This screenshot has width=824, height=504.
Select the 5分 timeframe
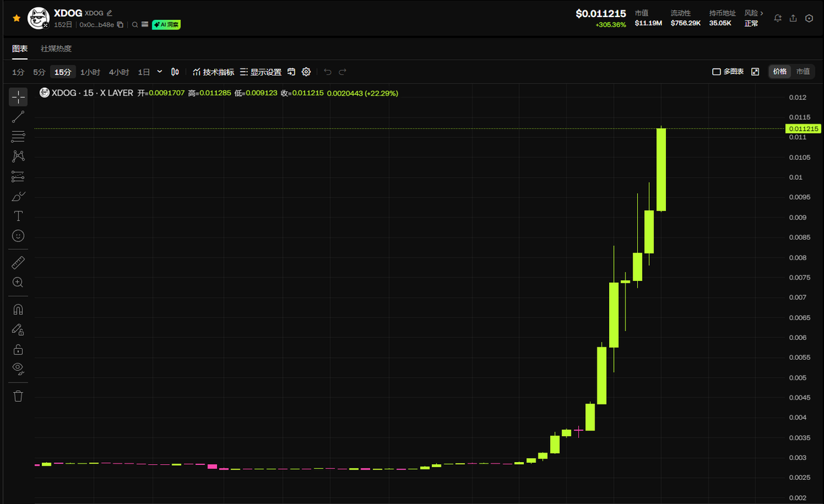click(x=39, y=71)
